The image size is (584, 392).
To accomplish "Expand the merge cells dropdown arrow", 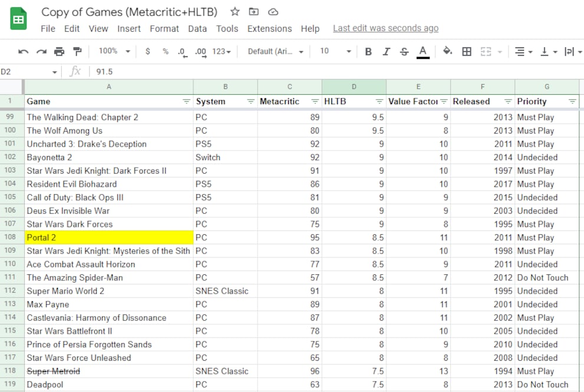I will [x=500, y=52].
